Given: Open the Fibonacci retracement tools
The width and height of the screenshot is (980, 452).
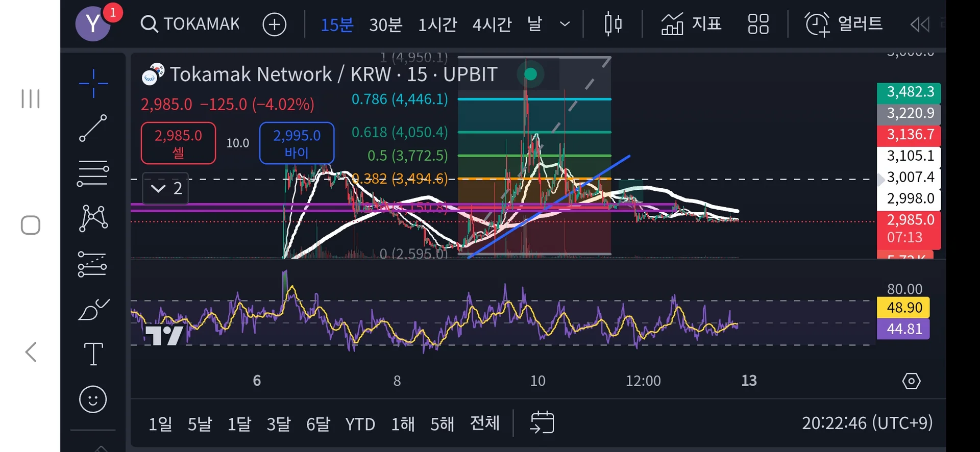Looking at the screenshot, I should coord(93,173).
